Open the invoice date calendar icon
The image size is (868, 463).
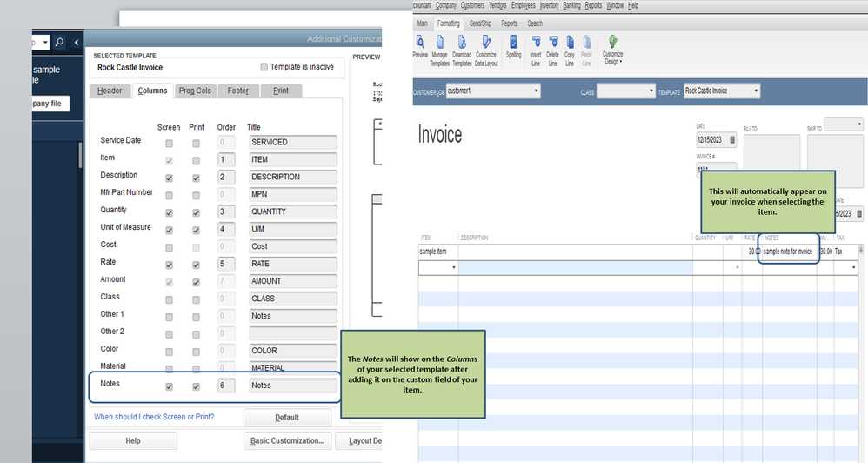pos(731,140)
